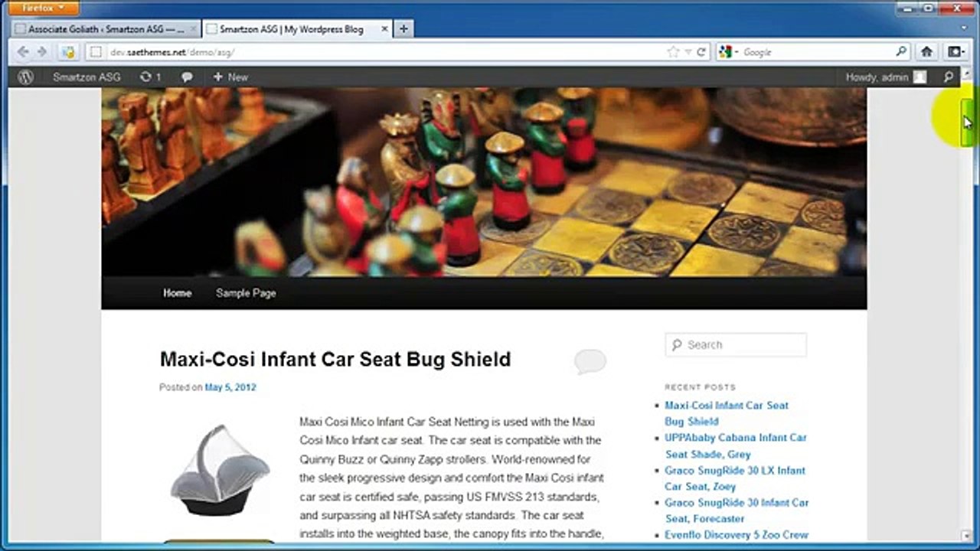
Task: Expand the list all tabs arrow
Action: (x=965, y=29)
